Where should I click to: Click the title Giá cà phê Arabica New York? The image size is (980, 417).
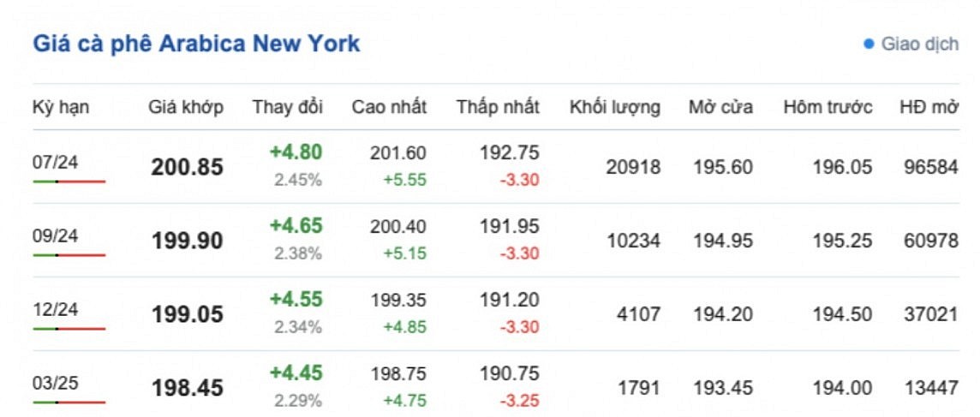[196, 44]
